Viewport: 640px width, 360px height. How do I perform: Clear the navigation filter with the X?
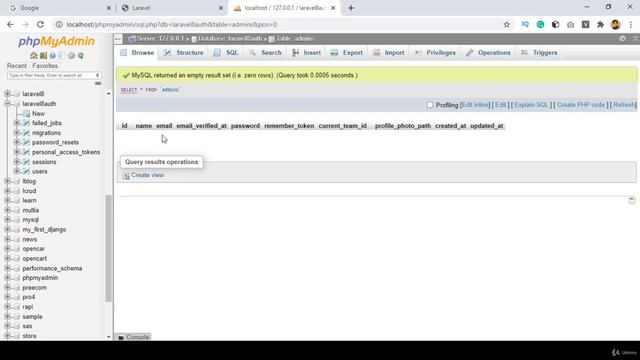97,76
